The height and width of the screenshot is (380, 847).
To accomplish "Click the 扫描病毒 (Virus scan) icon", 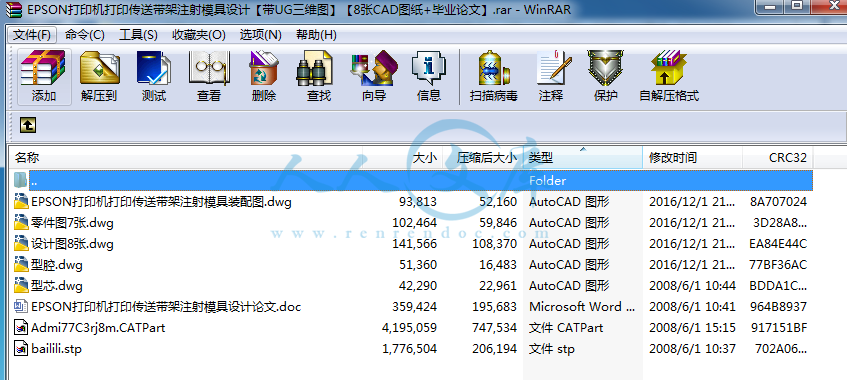I will coord(494,68).
